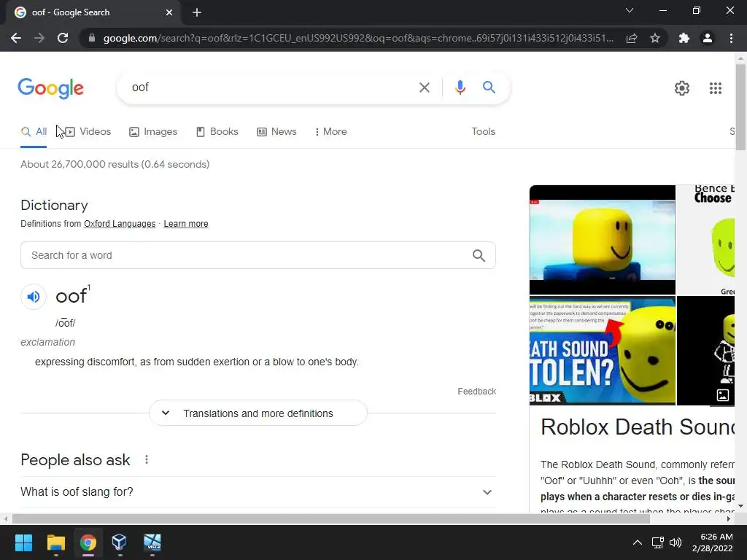747x560 pixels.
Task: Open the image gallery icon in knowledge panel
Action: (x=723, y=394)
